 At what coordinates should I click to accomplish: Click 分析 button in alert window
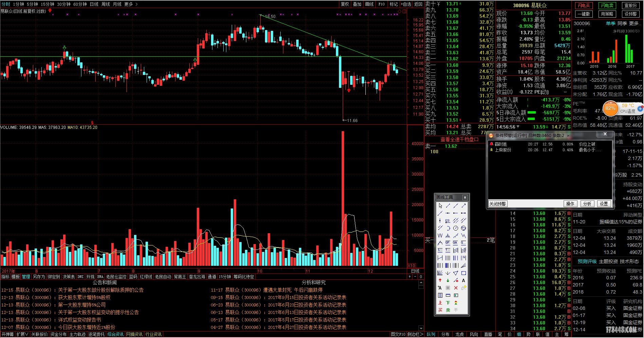[x=587, y=204]
